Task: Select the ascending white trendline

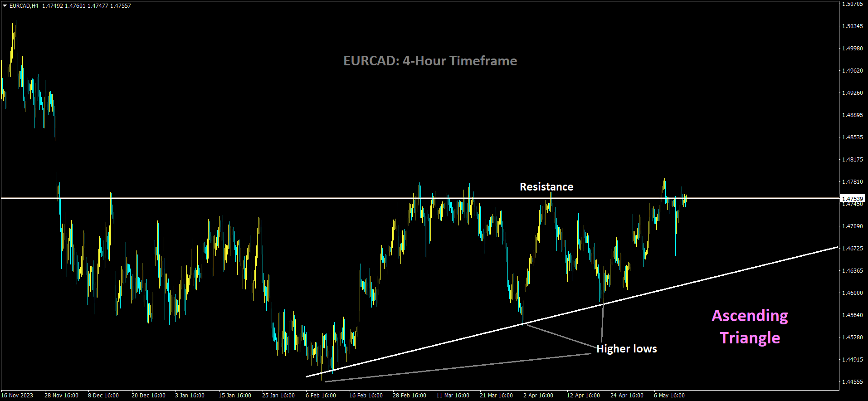Action: pyautogui.click(x=572, y=312)
